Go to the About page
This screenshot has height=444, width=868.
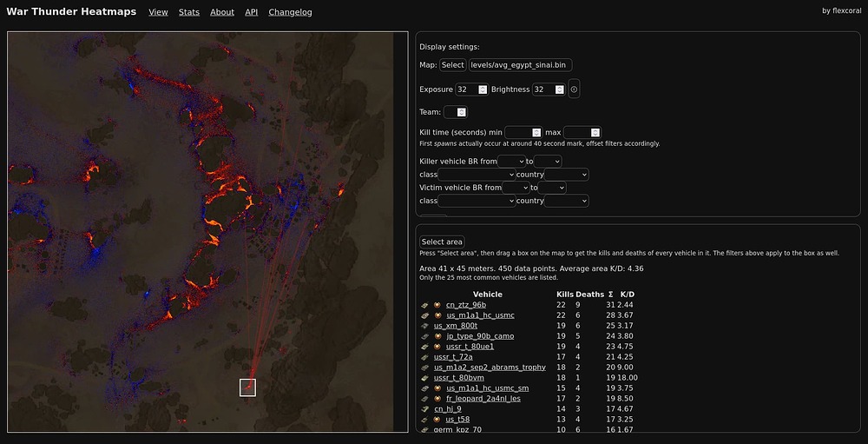tap(222, 12)
